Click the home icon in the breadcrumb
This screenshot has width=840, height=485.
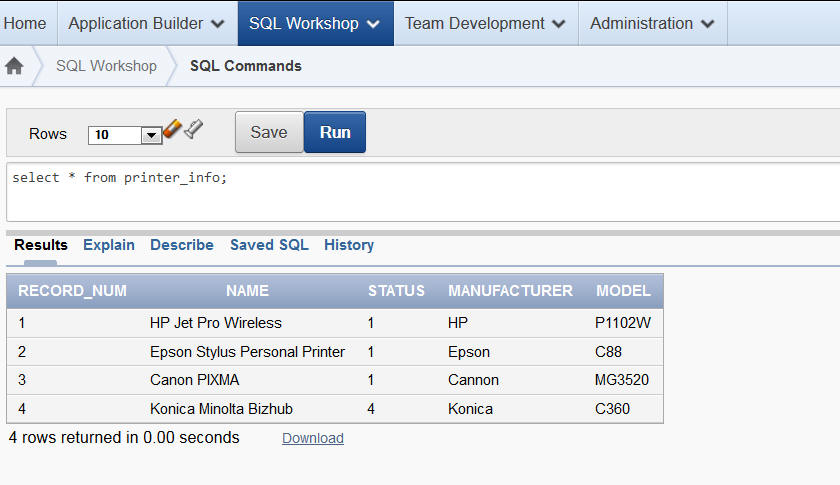(x=14, y=66)
